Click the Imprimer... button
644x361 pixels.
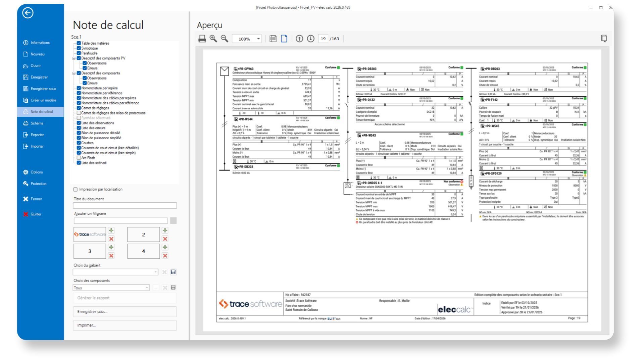125,325
